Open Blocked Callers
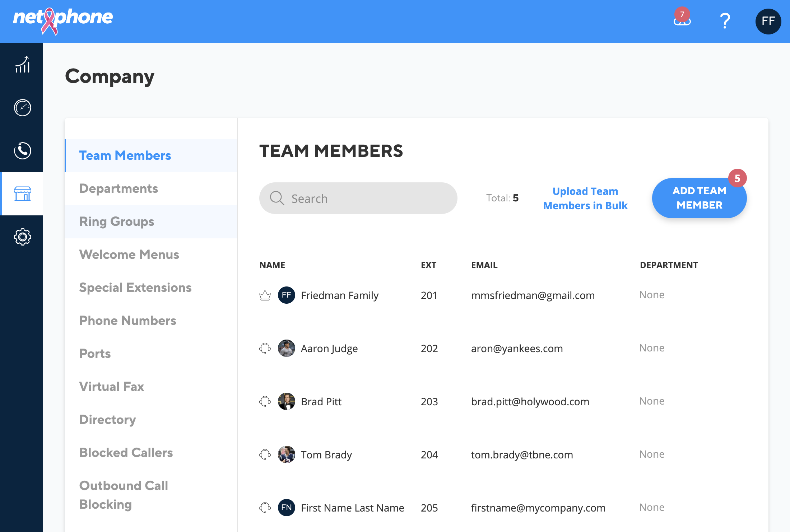This screenshot has height=532, width=790. (x=151, y=453)
